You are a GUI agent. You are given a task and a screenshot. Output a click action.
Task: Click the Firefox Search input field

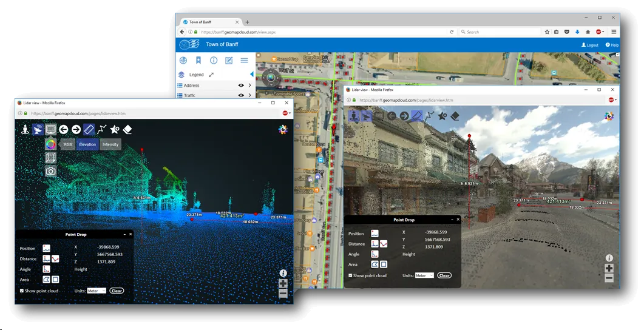point(500,32)
